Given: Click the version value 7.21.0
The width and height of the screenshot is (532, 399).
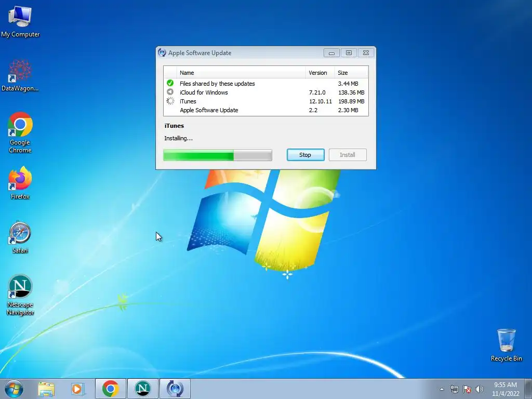Looking at the screenshot, I should tap(317, 92).
